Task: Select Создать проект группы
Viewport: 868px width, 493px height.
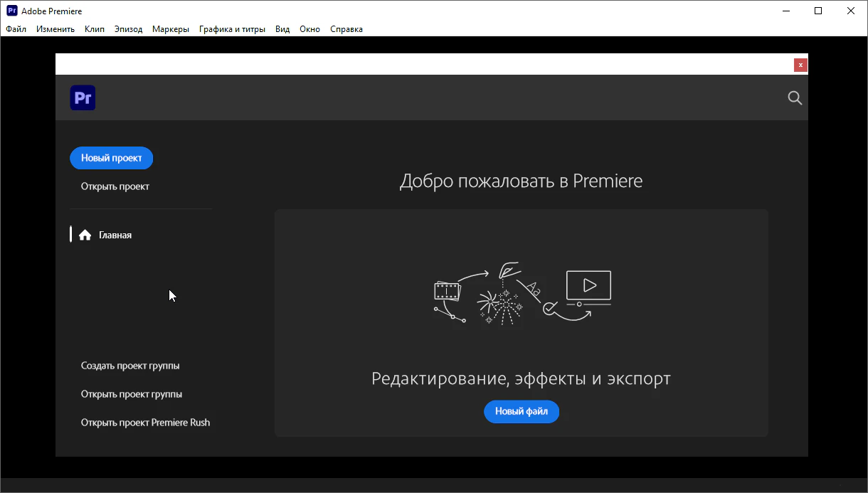Action: click(130, 366)
